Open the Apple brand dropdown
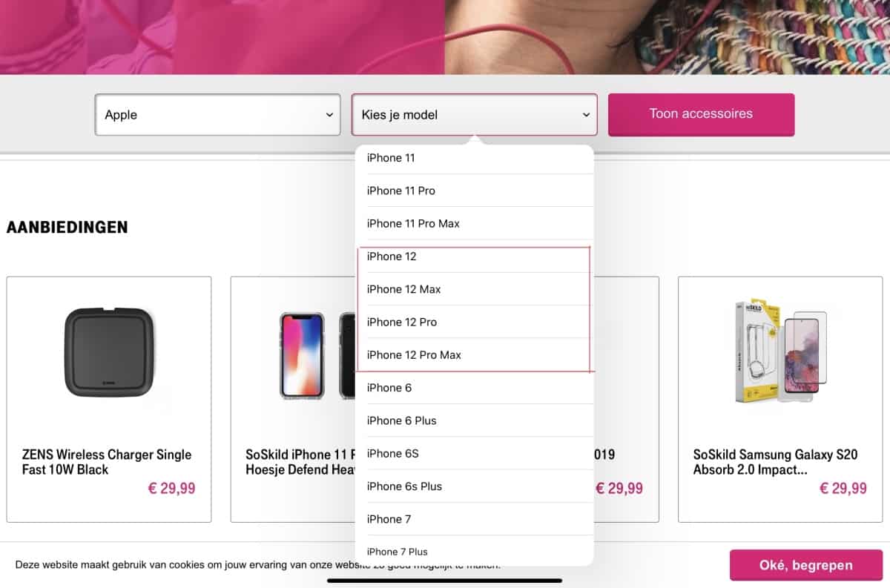This screenshot has height=588, width=890. click(217, 115)
